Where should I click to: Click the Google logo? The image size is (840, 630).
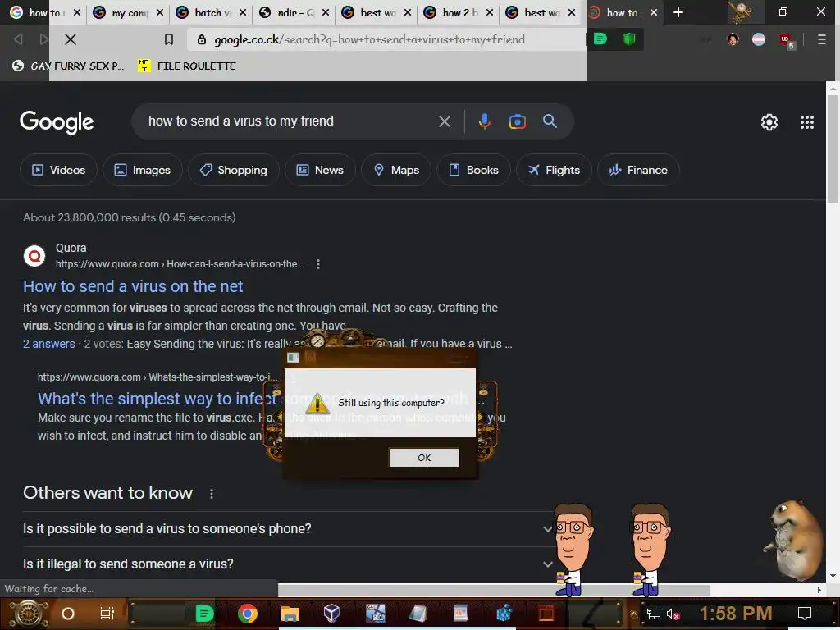(x=57, y=122)
